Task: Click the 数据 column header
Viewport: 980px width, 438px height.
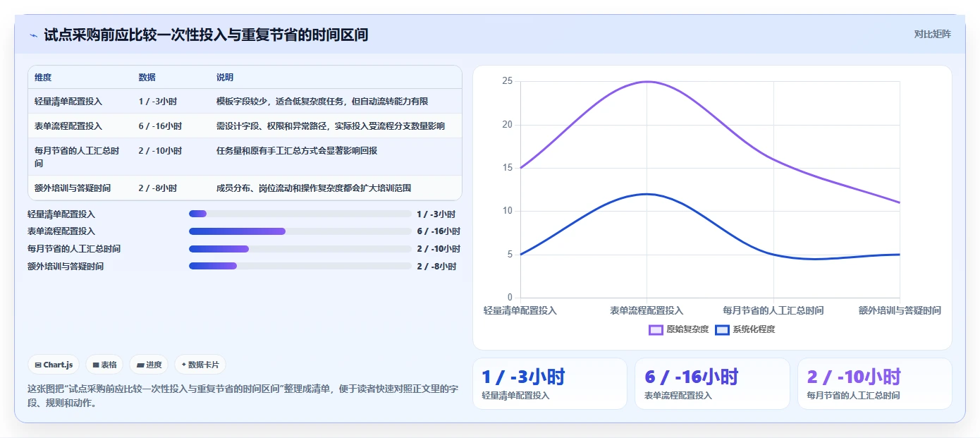Action: tap(147, 78)
